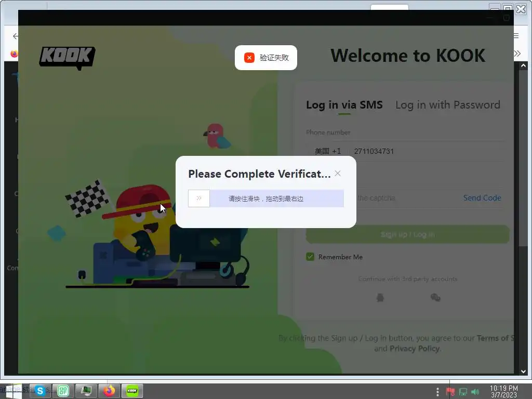Click the captcha slider handle with double arrows
532x399 pixels.
[x=199, y=198]
